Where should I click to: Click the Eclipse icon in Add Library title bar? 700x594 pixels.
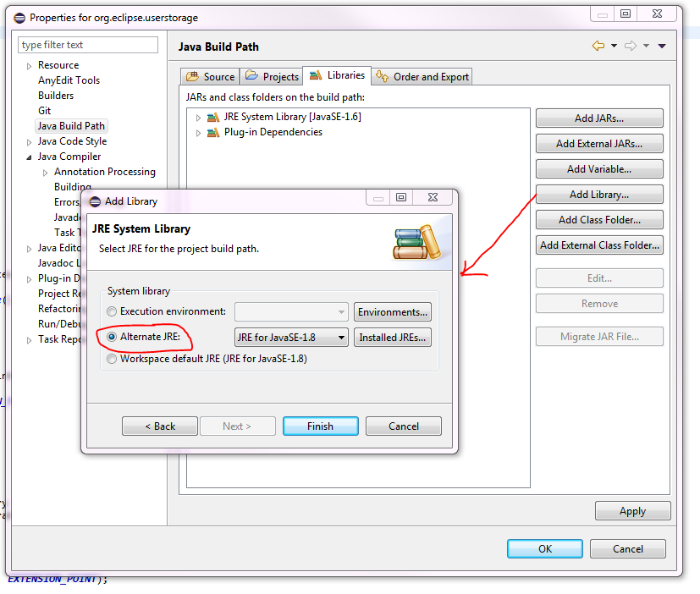95,201
